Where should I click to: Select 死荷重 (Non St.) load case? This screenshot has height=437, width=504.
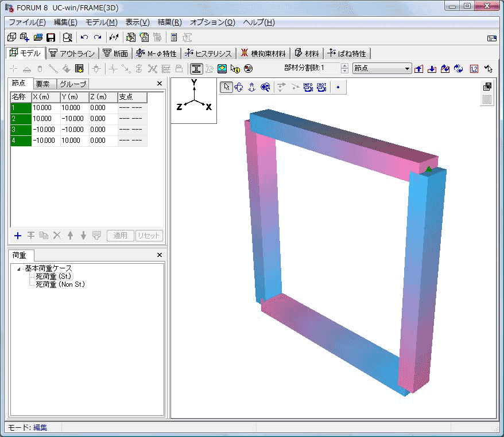[60, 284]
